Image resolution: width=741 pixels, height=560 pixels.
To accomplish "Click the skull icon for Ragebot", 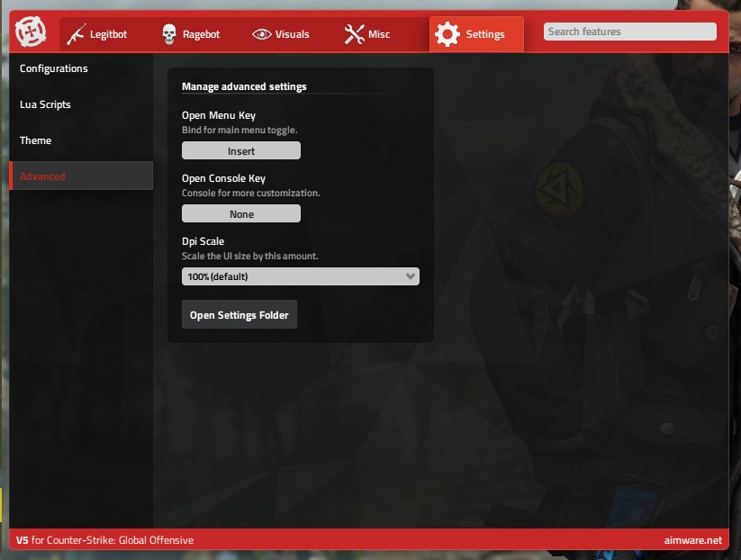I will point(169,34).
